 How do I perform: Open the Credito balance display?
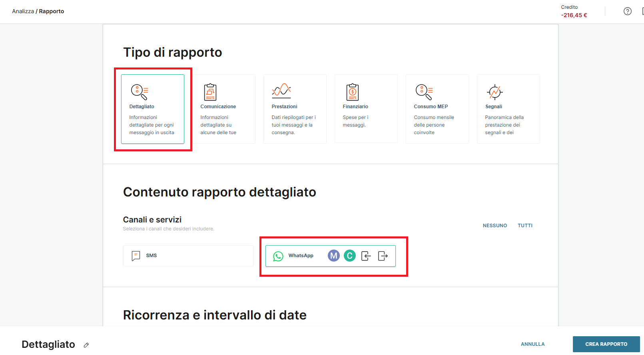tap(574, 12)
